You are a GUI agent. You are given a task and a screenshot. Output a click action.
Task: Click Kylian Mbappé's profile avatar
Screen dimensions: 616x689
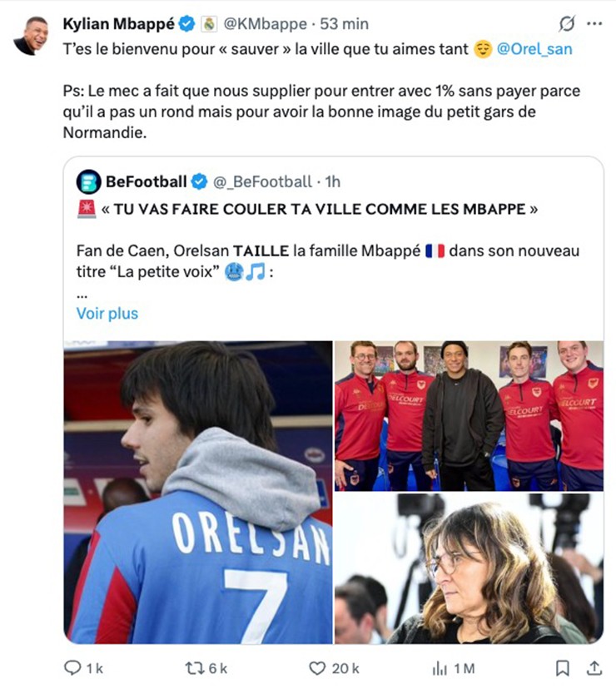(30, 35)
